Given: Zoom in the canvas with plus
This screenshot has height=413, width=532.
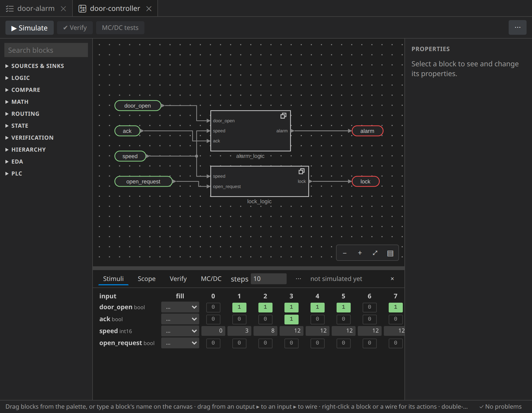Looking at the screenshot, I should tap(360, 253).
